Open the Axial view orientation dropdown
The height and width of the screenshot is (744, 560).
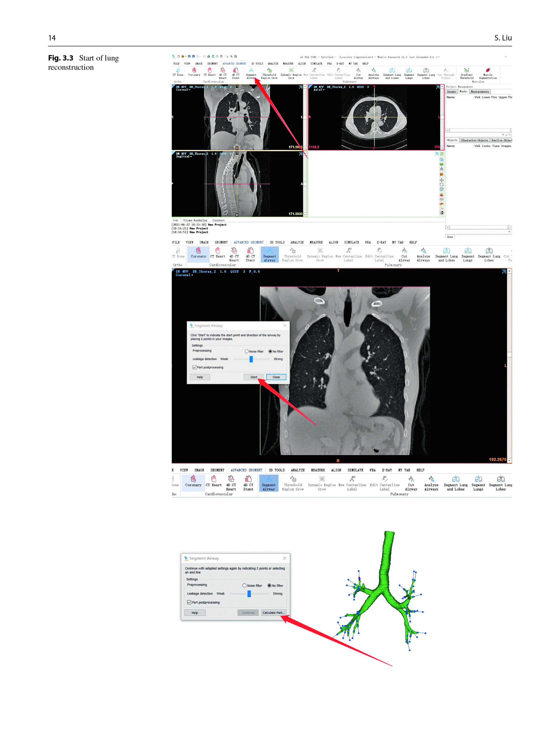[319, 90]
